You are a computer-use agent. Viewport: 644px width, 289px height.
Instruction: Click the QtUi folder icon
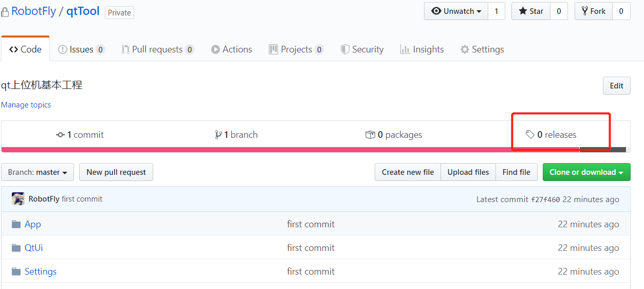coord(16,248)
